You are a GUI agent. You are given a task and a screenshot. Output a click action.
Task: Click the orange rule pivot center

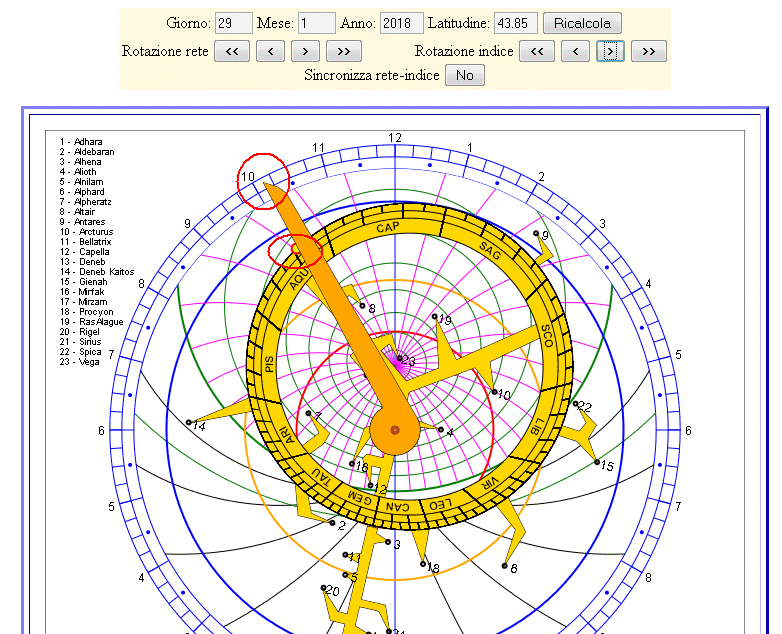[394, 430]
